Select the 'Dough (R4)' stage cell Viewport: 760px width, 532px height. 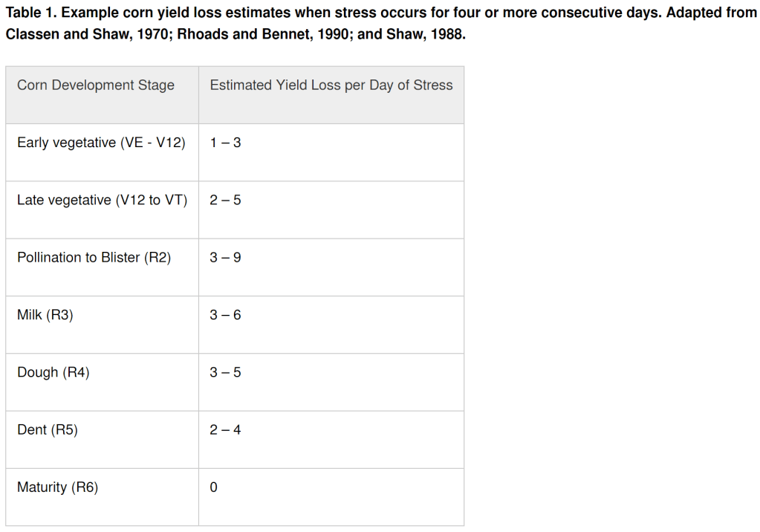click(x=53, y=372)
